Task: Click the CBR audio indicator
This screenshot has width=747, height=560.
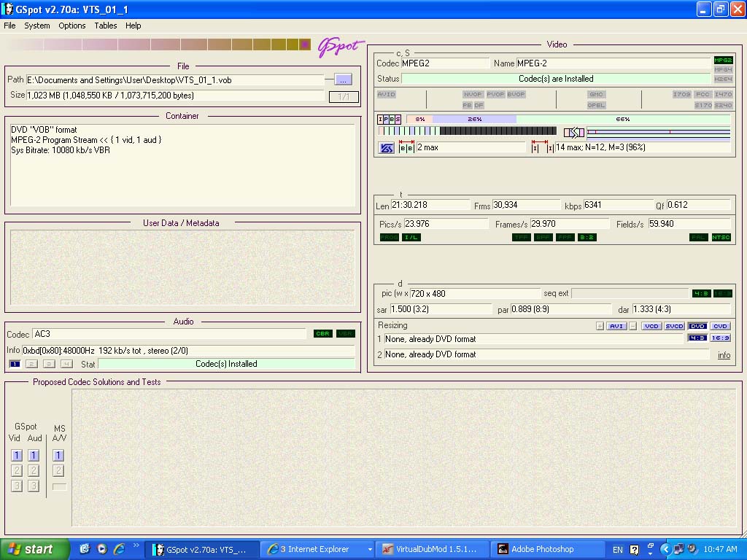Action: point(323,333)
